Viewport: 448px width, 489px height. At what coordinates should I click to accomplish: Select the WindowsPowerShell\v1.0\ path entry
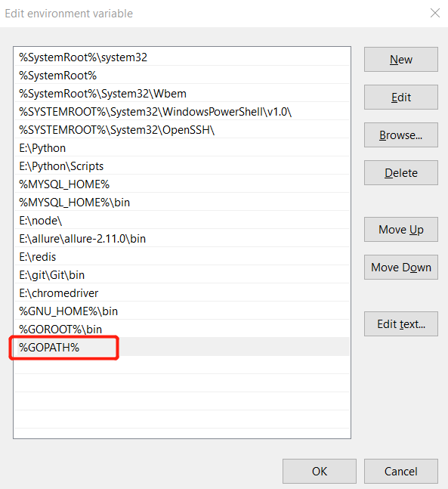tap(182, 111)
